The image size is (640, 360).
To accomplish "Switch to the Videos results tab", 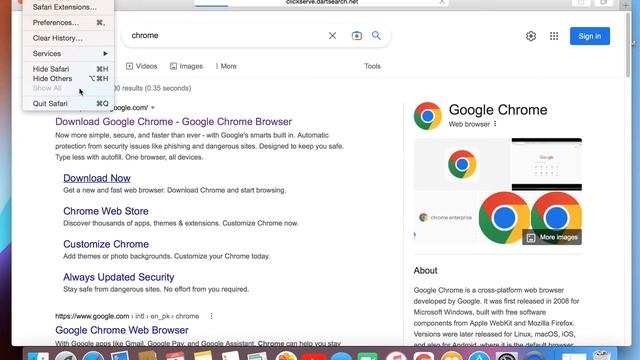I will tap(142, 66).
